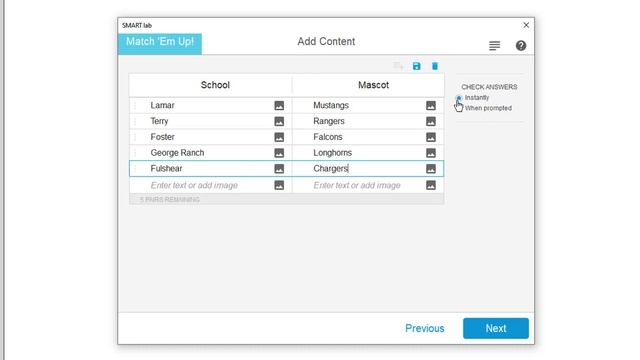Image resolution: width=640 pixels, height=360 pixels.
Task: Click the Add Content title
Action: (x=326, y=41)
